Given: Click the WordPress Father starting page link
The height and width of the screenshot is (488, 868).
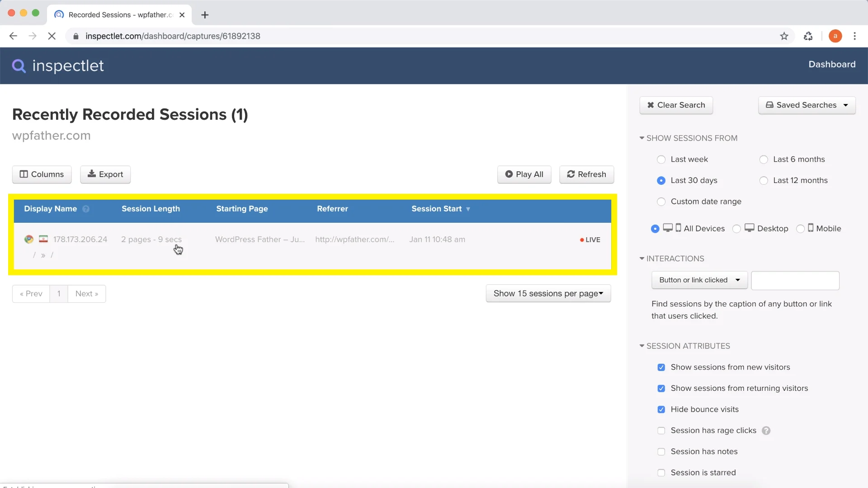Looking at the screenshot, I should click(x=260, y=239).
